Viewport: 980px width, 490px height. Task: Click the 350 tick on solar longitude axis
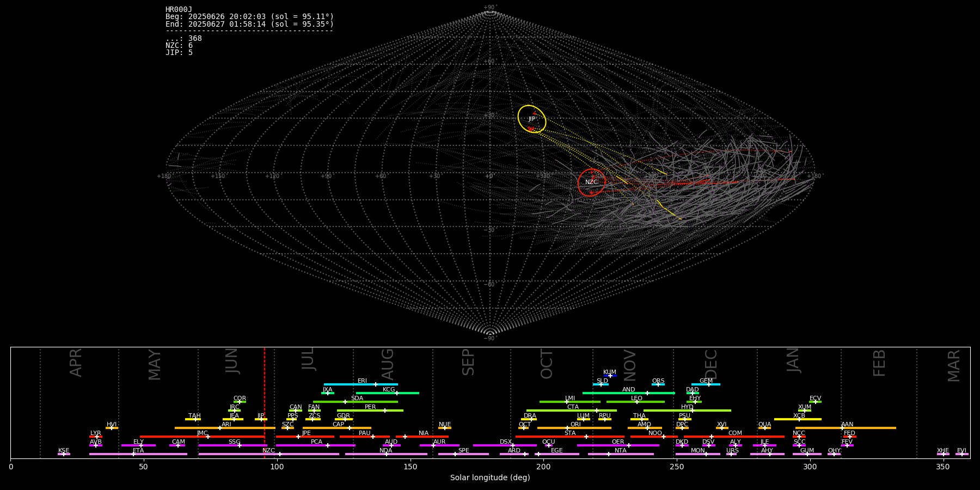coord(944,467)
